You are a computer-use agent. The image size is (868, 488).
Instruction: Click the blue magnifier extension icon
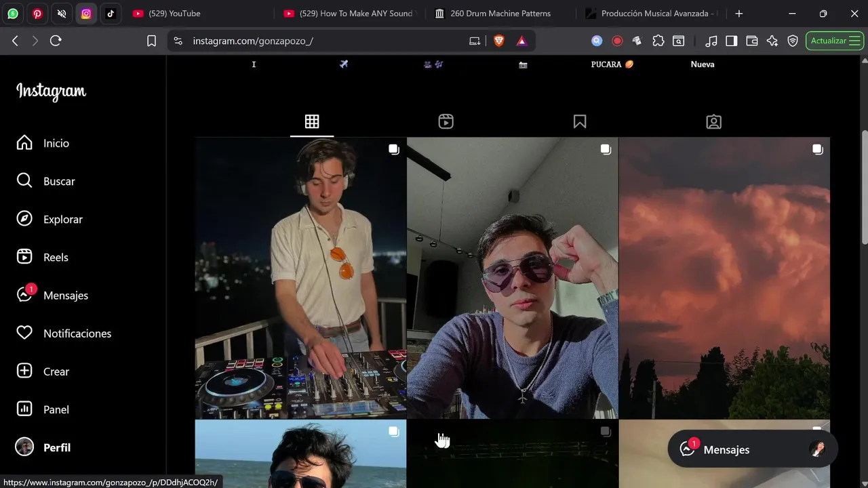(597, 41)
